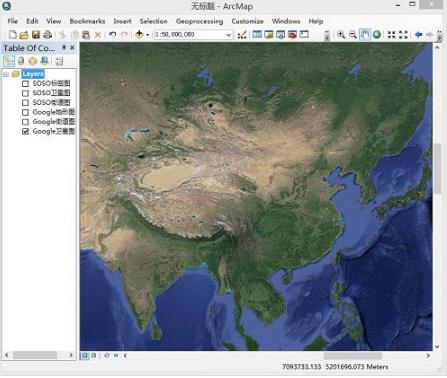Enable the SOSO标签图 layer
The width and height of the screenshot is (447, 378).
(x=25, y=83)
